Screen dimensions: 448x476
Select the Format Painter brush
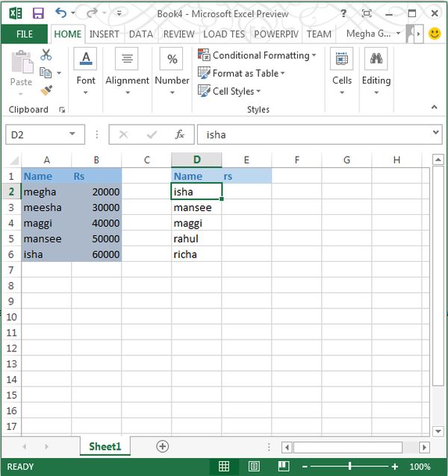coord(46,90)
